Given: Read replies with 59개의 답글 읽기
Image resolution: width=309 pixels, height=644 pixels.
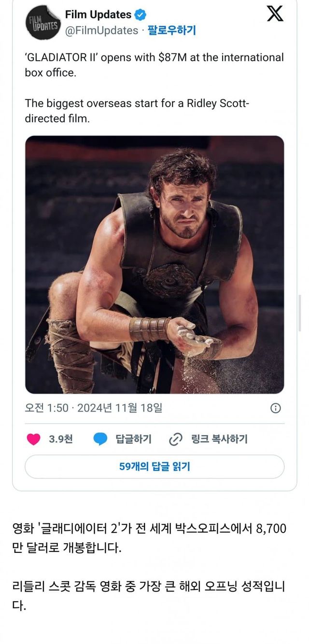Looking at the screenshot, I should 154,466.
